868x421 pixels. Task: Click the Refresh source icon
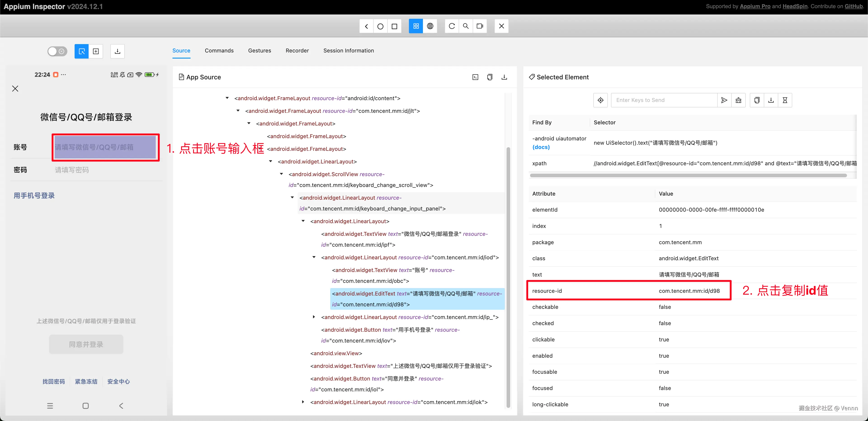coord(452,26)
